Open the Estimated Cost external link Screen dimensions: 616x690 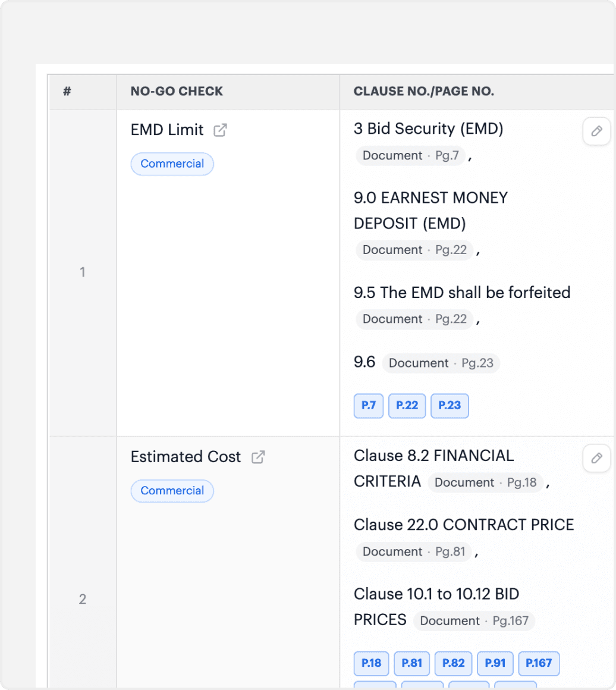(x=258, y=457)
